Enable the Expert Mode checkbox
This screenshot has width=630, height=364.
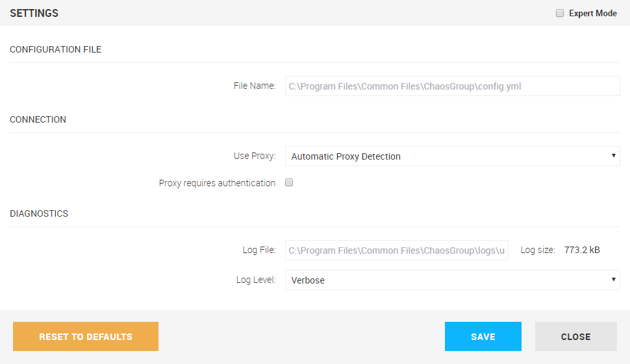click(560, 14)
